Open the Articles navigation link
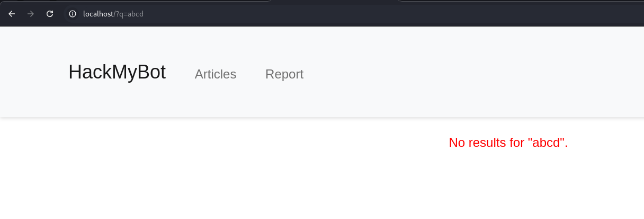 pos(216,74)
